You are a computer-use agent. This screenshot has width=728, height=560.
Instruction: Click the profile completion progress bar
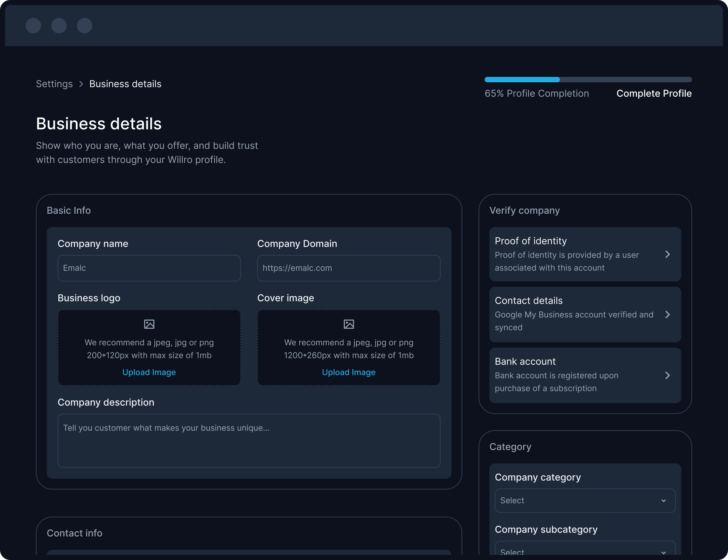588,80
